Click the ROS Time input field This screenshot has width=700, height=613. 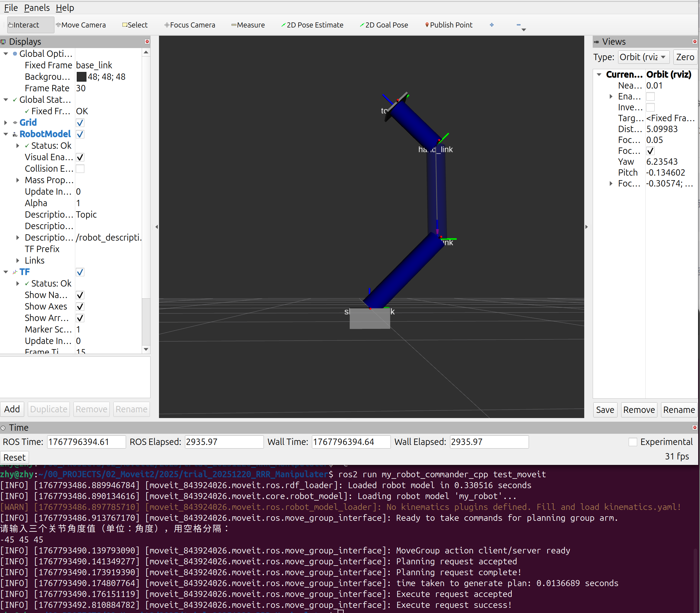tap(86, 442)
